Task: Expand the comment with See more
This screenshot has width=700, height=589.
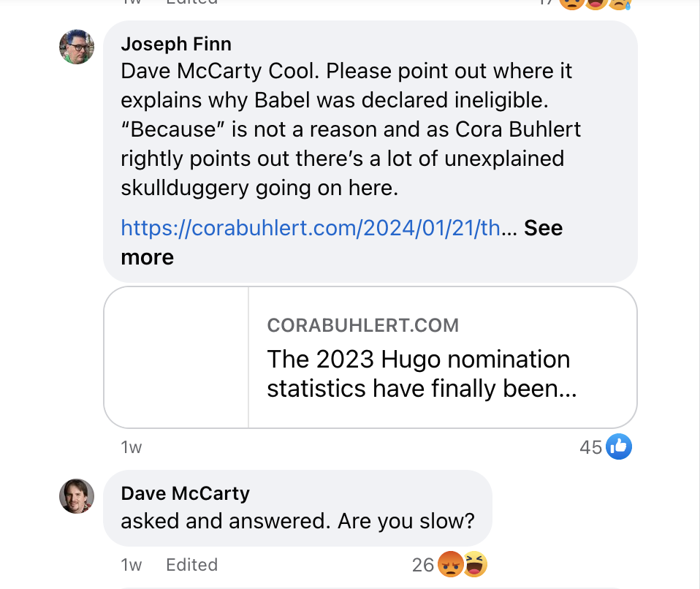Action: coord(543,228)
